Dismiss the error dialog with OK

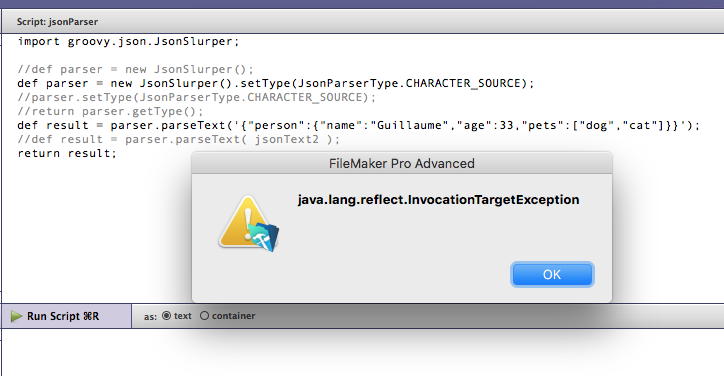point(552,274)
